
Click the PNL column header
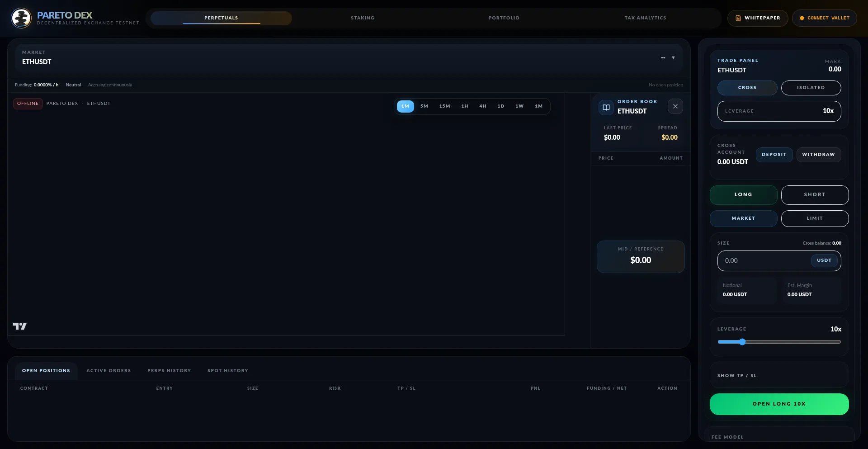[535, 388]
